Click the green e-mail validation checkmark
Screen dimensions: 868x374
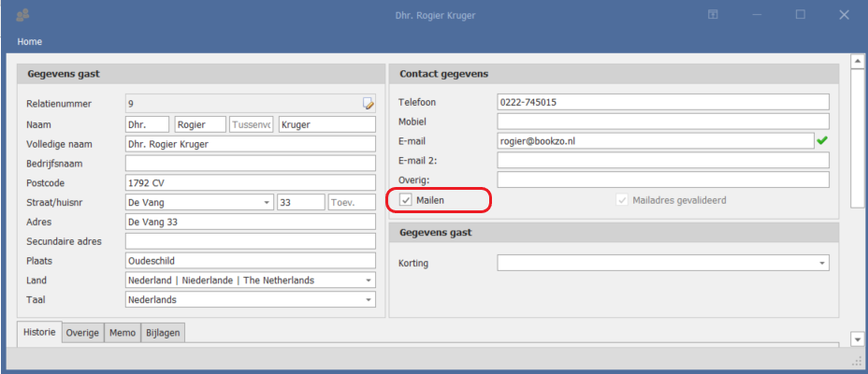(x=821, y=141)
